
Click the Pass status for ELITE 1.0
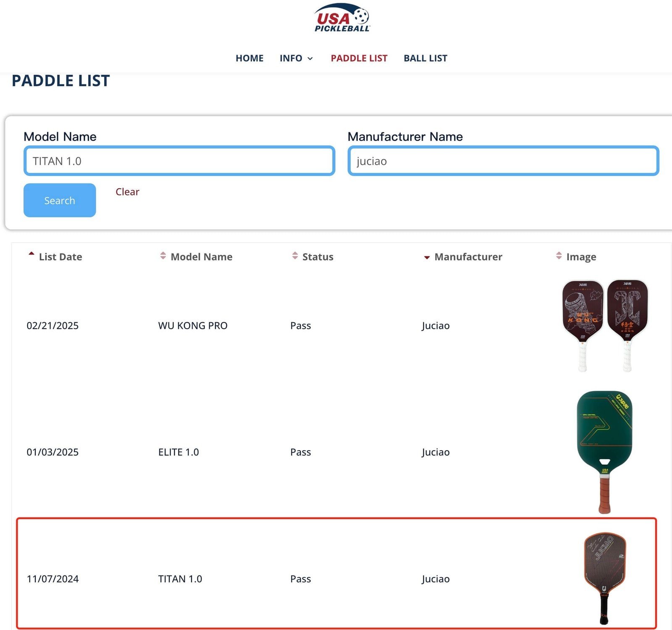tap(301, 452)
